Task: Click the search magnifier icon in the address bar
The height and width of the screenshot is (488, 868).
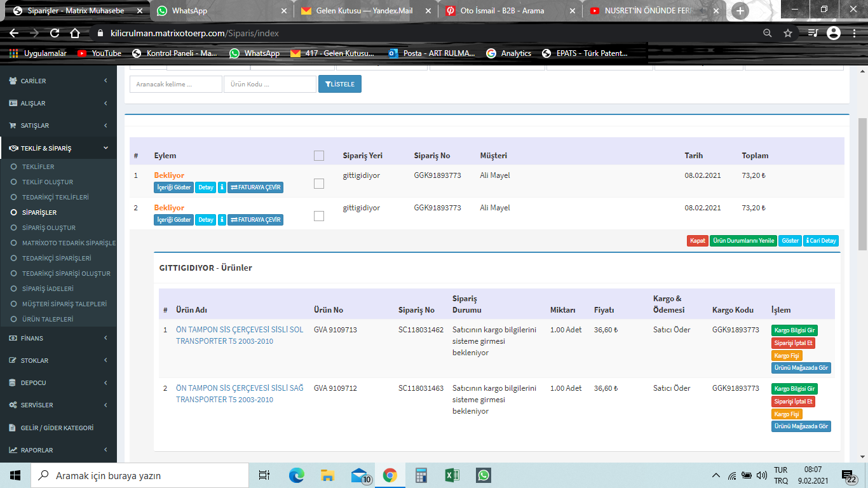Action: [x=768, y=33]
